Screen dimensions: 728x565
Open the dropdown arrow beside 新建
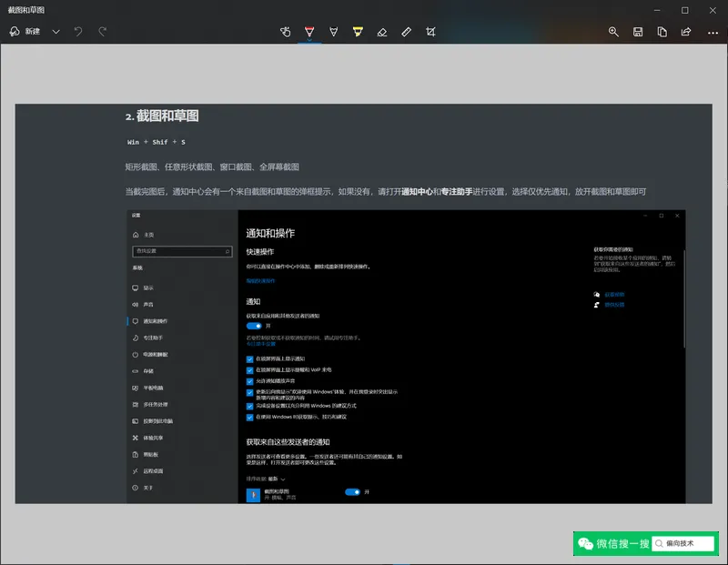pyautogui.click(x=56, y=32)
